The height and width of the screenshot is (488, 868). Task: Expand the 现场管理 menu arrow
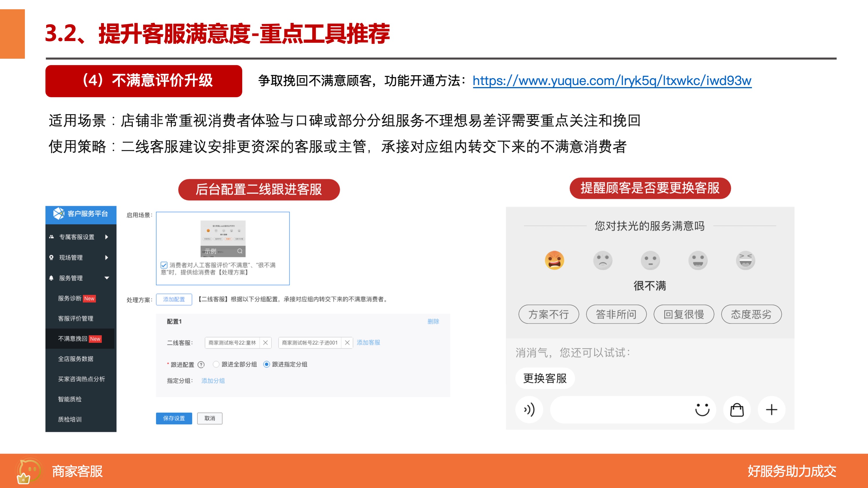pos(107,257)
